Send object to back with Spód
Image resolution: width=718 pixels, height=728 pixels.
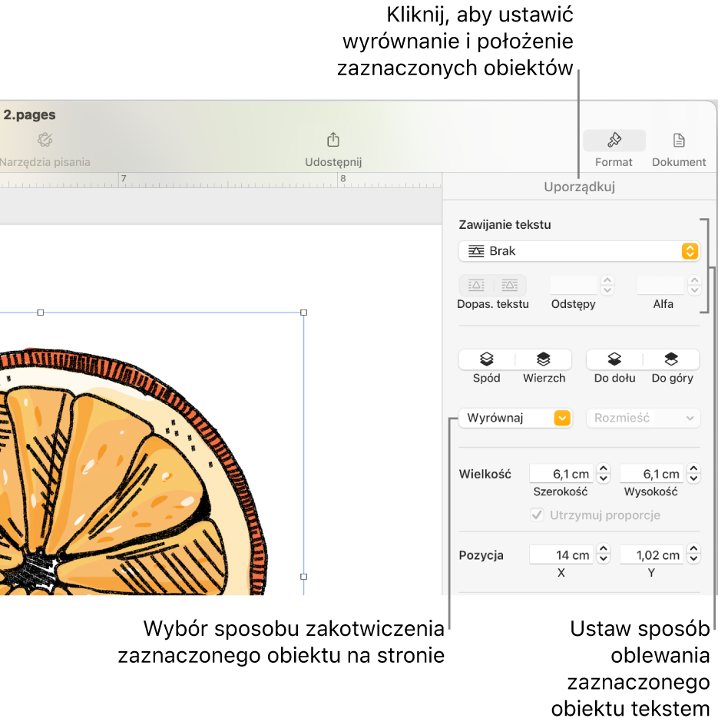coord(486,359)
